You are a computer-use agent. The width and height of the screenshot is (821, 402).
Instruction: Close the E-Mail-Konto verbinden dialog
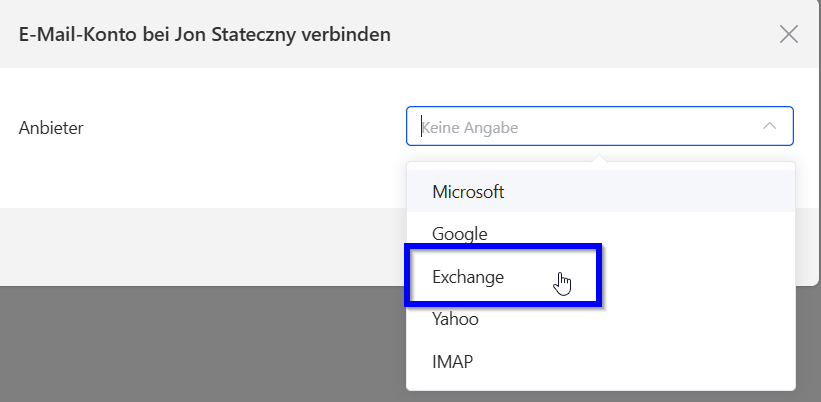pyautogui.click(x=788, y=34)
